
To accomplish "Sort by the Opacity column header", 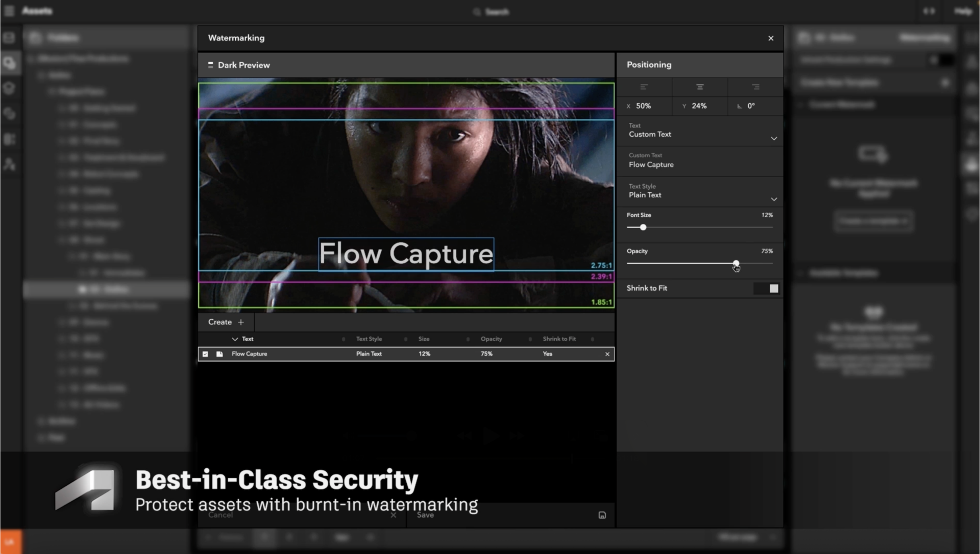I will click(491, 339).
